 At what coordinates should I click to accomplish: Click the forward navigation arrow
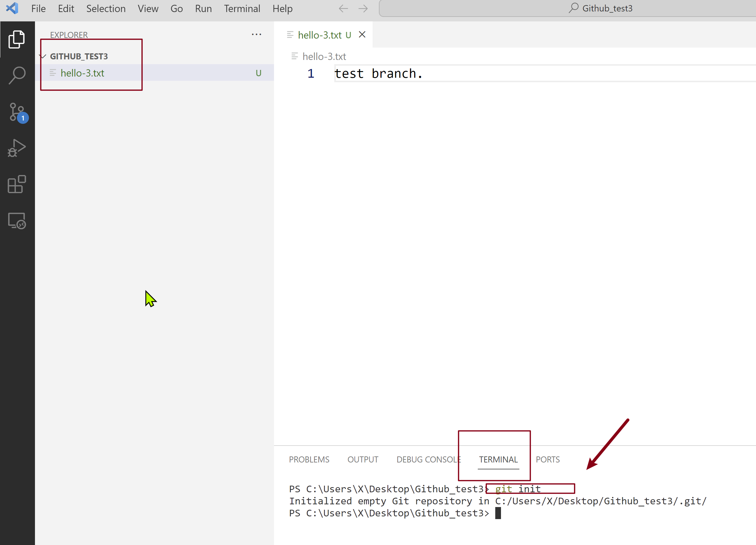[363, 9]
